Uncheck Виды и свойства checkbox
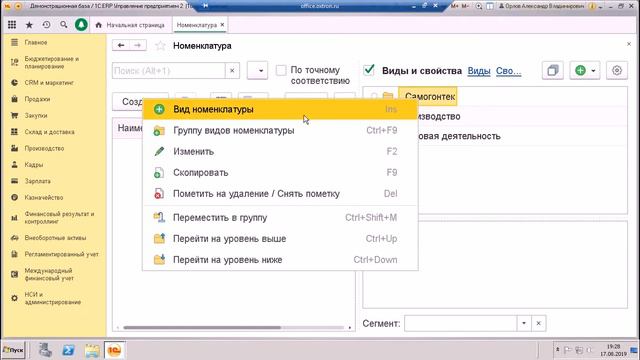This screenshot has width=640, height=360. [369, 70]
